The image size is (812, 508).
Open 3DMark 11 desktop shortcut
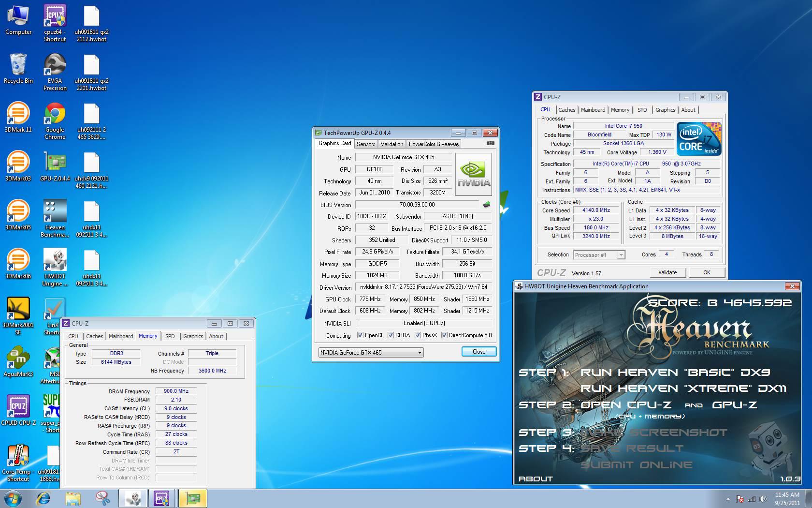coord(18,118)
